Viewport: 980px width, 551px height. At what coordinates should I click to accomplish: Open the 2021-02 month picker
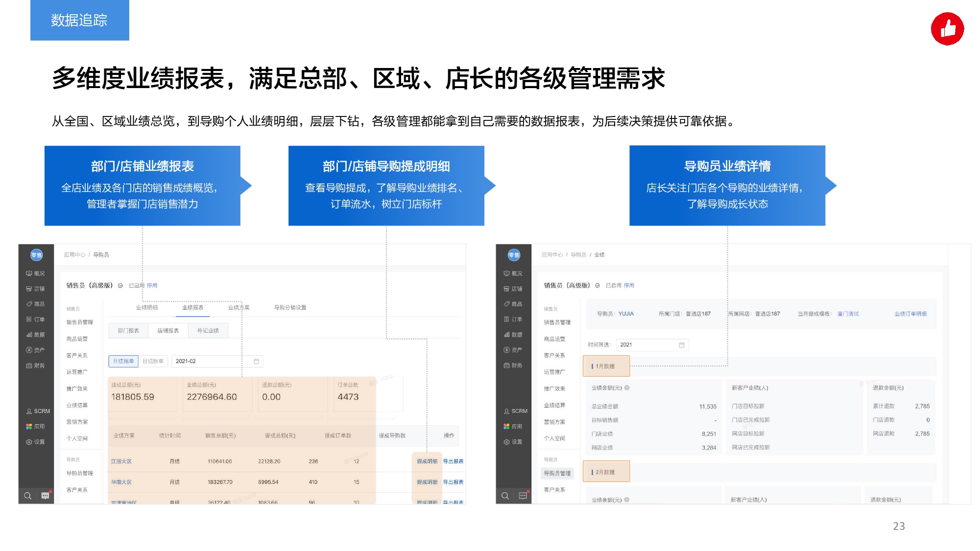[217, 361]
